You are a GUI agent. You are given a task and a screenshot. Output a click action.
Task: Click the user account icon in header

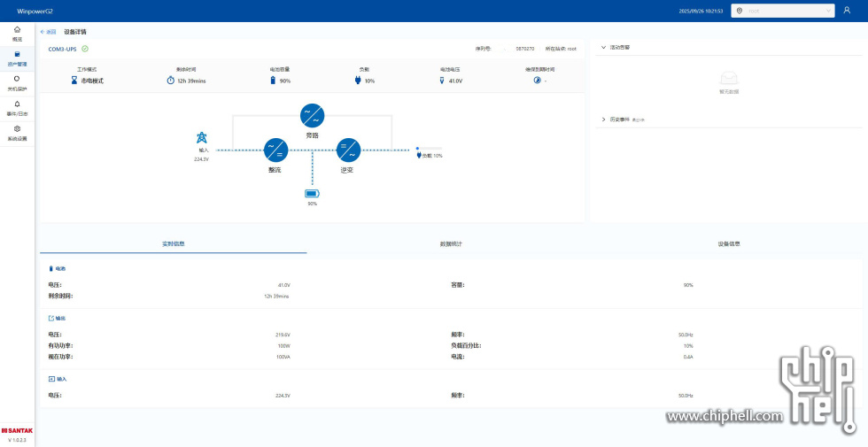click(846, 10)
